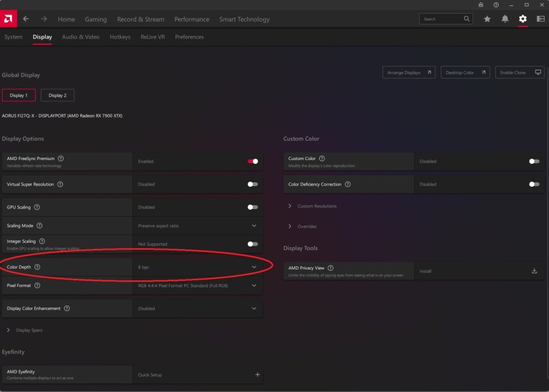Viewport: 549px width, 392px height.
Task: Enable Virtual Super Resolution toggle
Action: tap(253, 184)
